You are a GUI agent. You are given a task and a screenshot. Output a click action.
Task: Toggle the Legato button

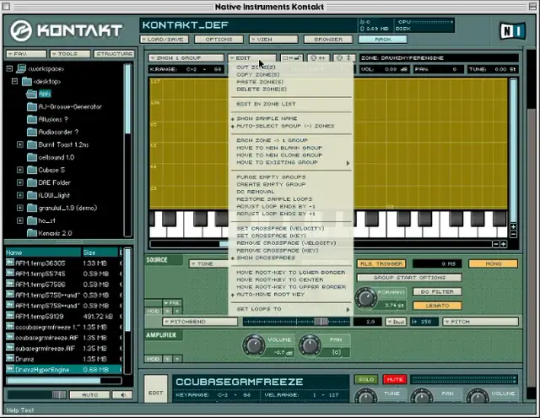437,305
